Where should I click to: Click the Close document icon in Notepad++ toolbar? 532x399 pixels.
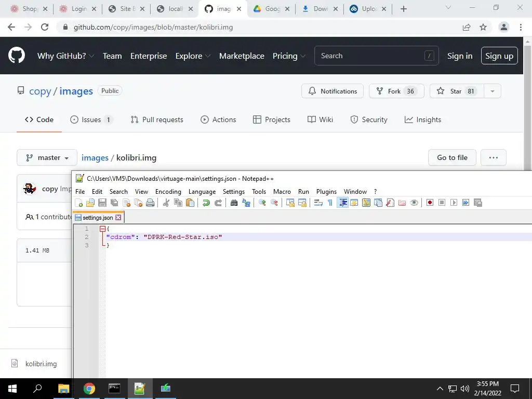[127, 203]
